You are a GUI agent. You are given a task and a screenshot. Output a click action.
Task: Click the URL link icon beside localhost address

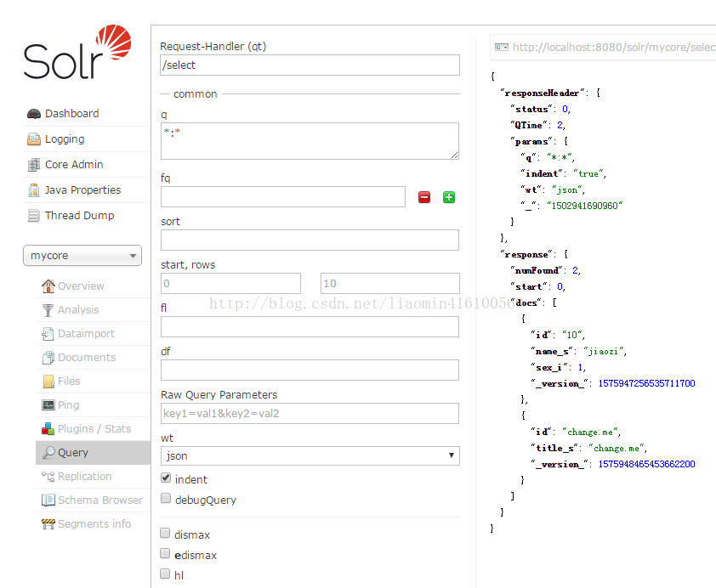502,47
